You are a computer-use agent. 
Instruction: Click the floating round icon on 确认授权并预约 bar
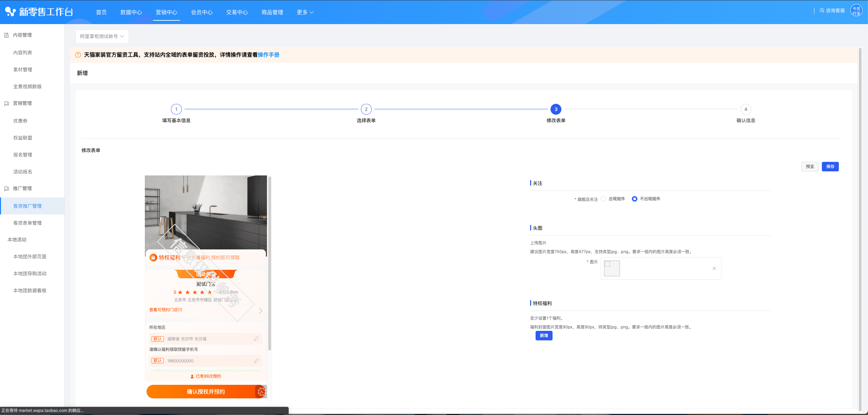pyautogui.click(x=261, y=392)
